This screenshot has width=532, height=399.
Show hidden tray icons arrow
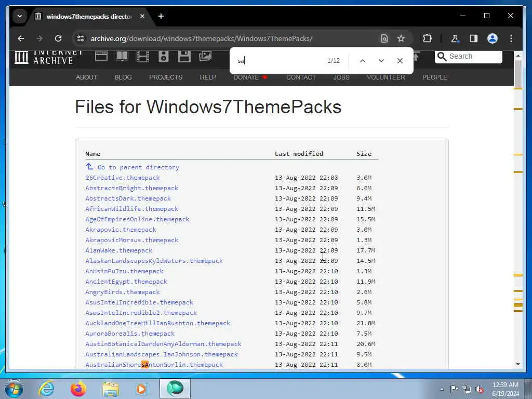[x=442, y=389]
